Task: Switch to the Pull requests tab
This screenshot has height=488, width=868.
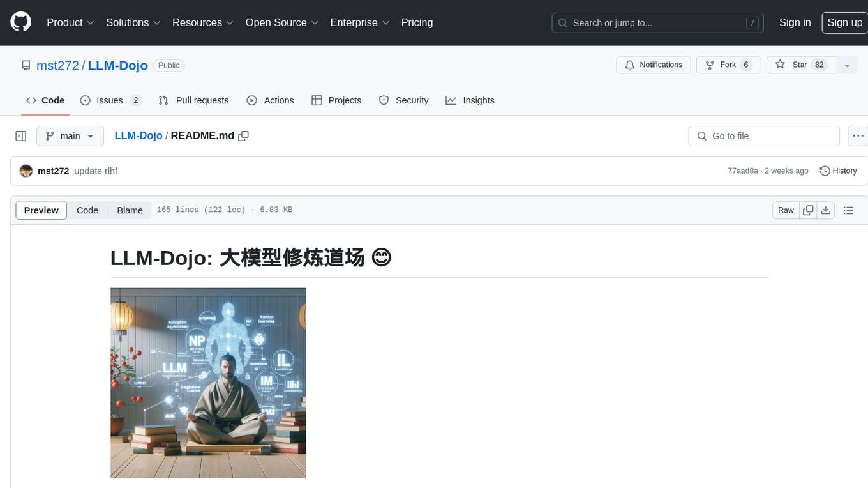Action: pos(193,100)
